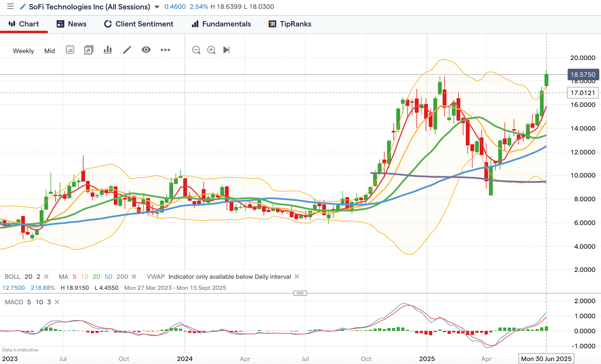Click the 2025 label on the time axis
This screenshot has height=364, width=601.
(x=427, y=358)
